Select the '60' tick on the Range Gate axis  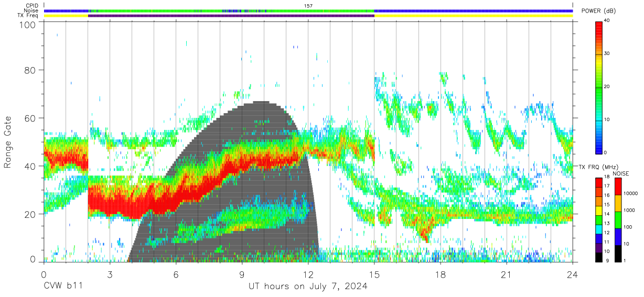click(31, 118)
